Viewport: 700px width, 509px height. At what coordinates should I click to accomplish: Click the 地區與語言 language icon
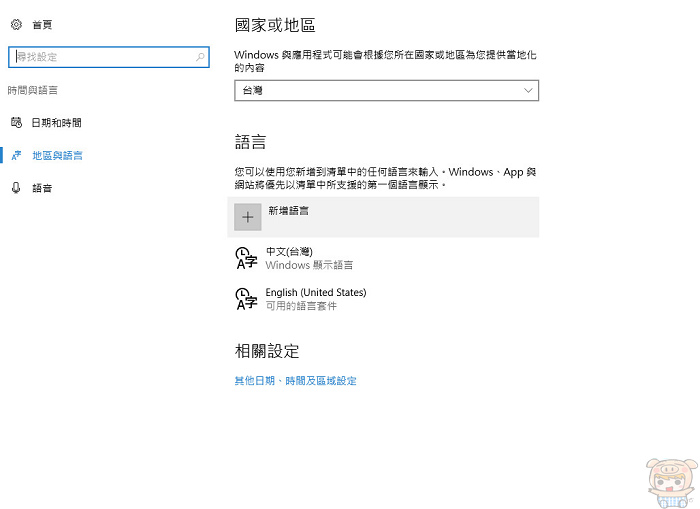click(x=16, y=155)
